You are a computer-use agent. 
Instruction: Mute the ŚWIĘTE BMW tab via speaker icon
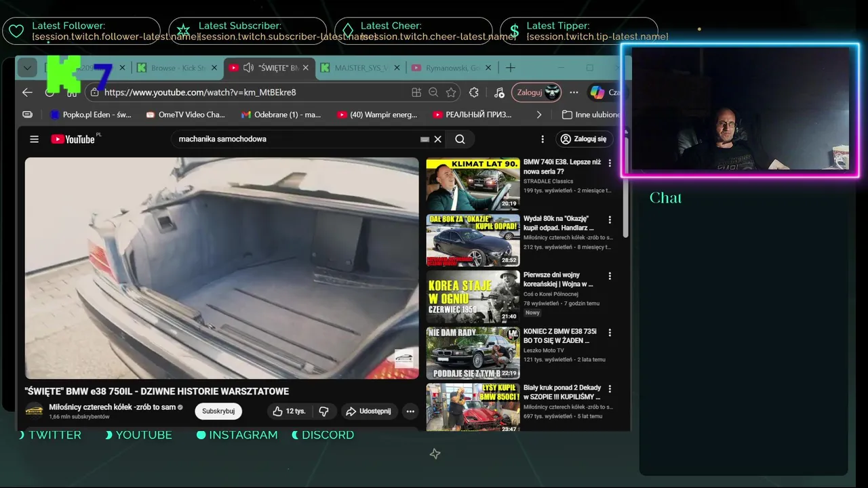[248, 68]
